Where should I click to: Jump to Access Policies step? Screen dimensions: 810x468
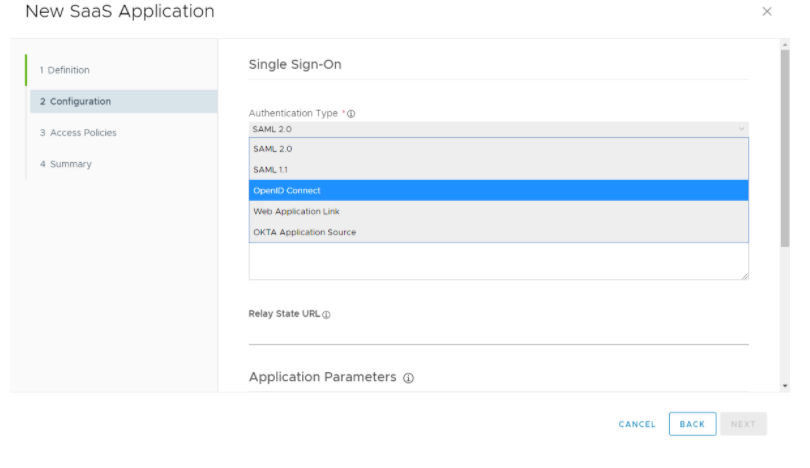coord(79,133)
